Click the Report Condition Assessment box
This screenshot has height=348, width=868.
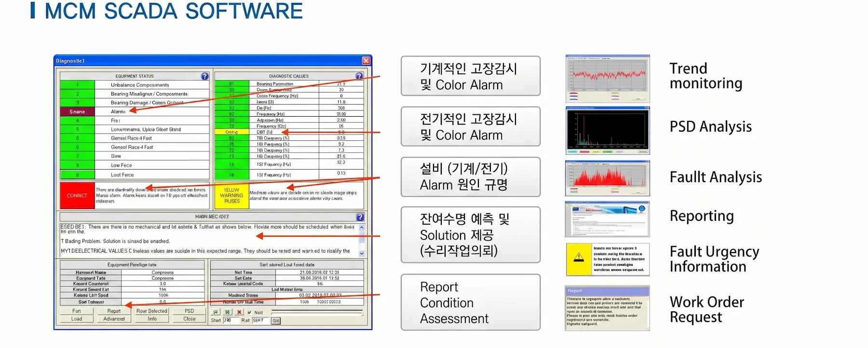471,303
